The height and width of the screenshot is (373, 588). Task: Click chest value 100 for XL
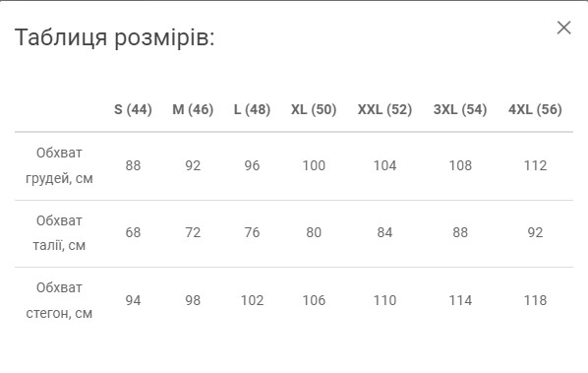tap(314, 165)
